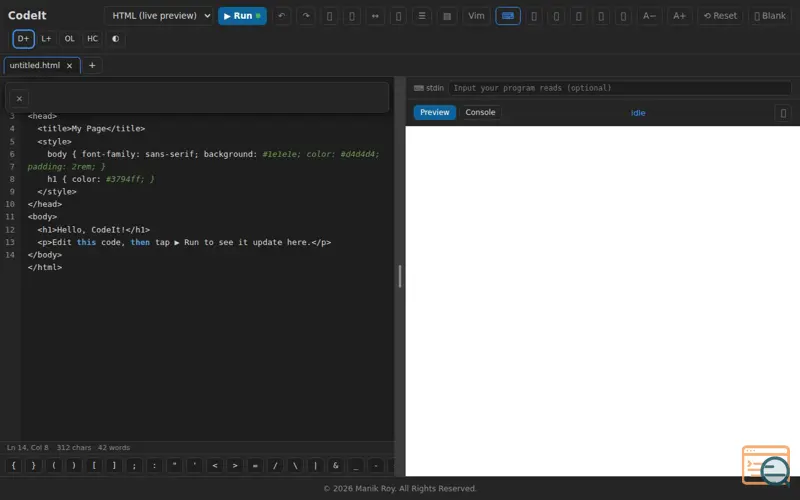Click the stdin input field

point(619,88)
